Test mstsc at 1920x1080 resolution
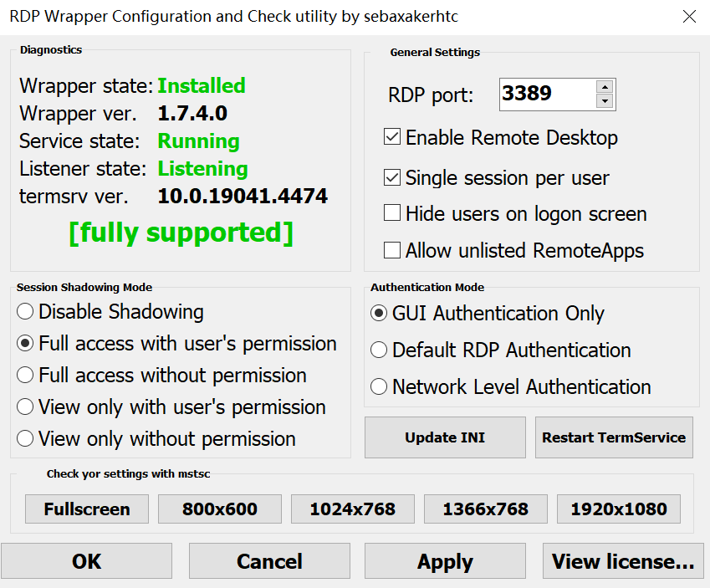The height and width of the screenshot is (588, 710). point(619,509)
